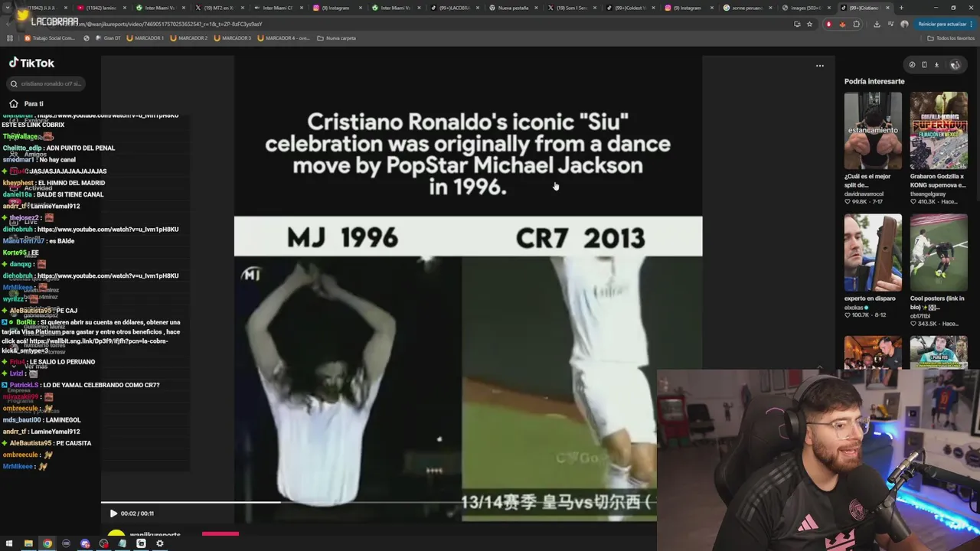980x551 pixels.
Task: Open the MARCADOR 1 bookmark
Action: click(x=145, y=37)
